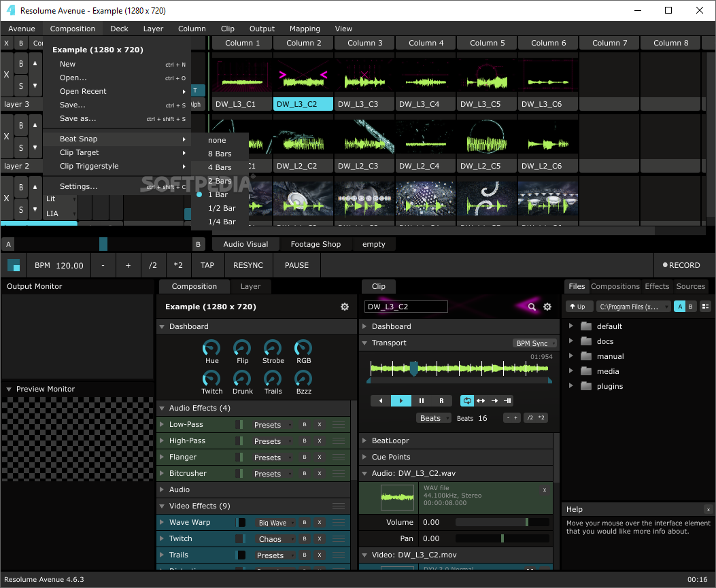Open Wave Warp Big Wave preset dropdown

pyautogui.click(x=275, y=523)
